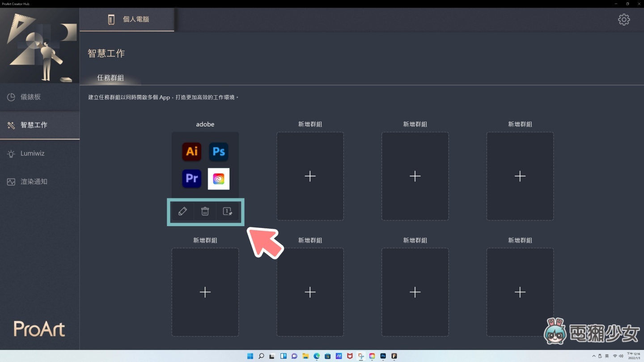Open the settings gear icon
The image size is (644, 362).
[624, 19]
